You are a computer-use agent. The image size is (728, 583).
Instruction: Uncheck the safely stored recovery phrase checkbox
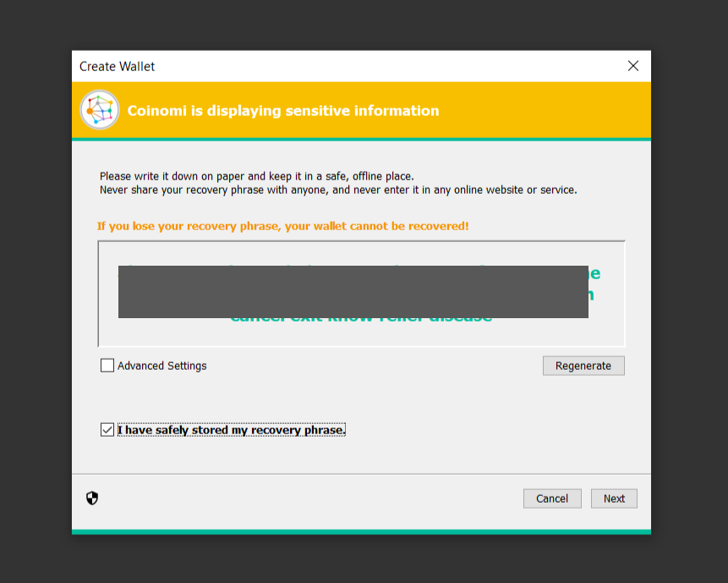pyautogui.click(x=107, y=430)
